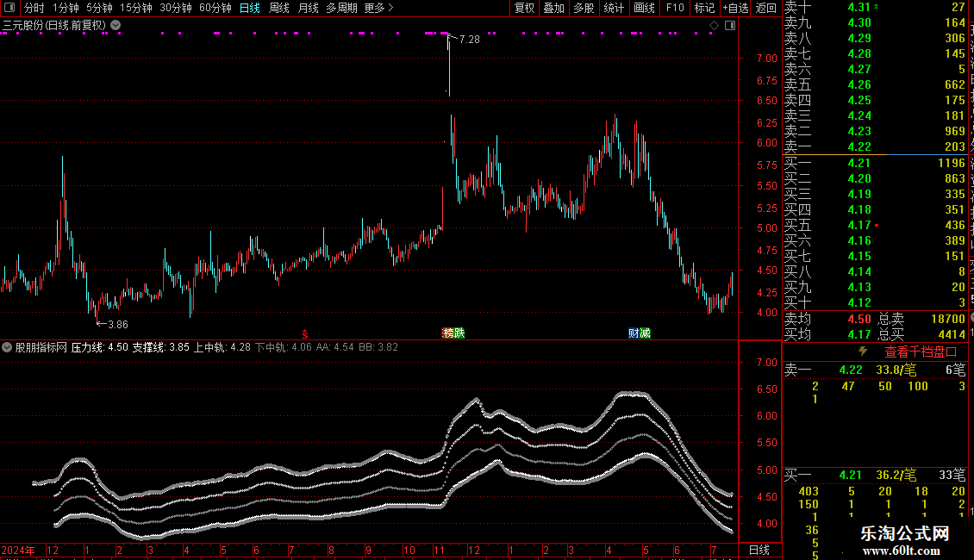Open 多周期 multi-period view
Image resolution: width=974 pixels, height=560 pixels.
(x=341, y=8)
